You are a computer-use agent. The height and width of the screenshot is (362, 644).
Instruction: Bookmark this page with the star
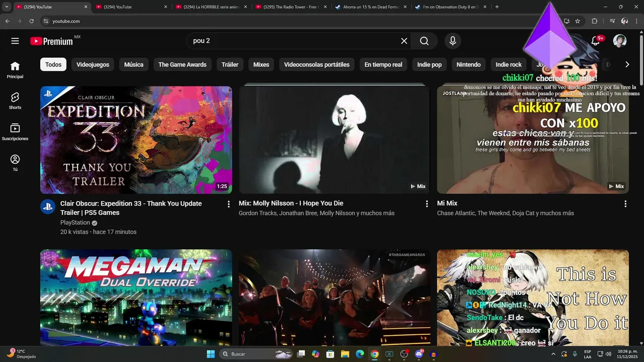(x=578, y=21)
